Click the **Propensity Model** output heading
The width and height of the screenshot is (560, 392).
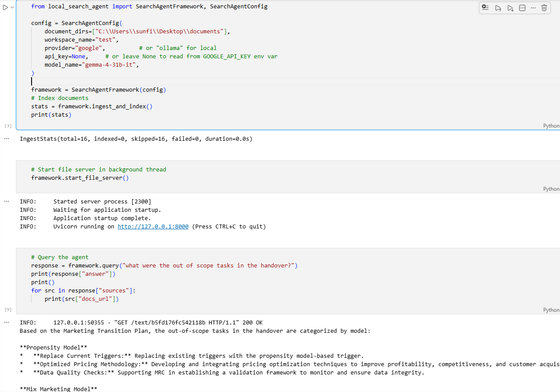tap(54, 347)
